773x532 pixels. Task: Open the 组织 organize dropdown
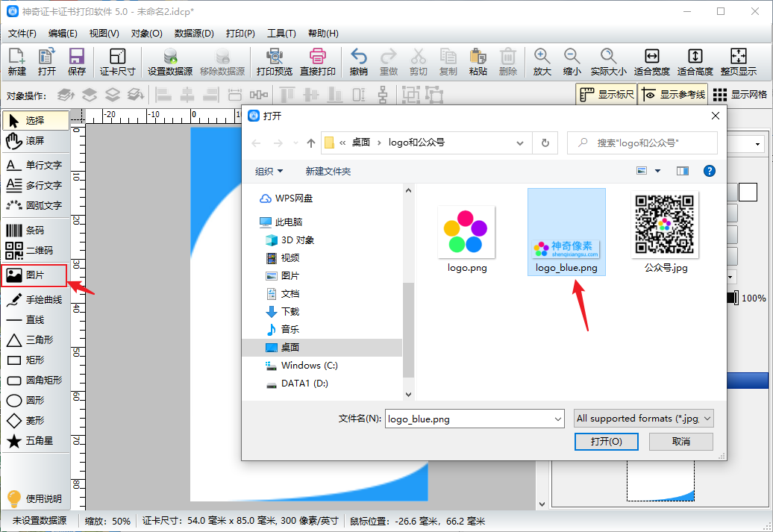click(269, 171)
